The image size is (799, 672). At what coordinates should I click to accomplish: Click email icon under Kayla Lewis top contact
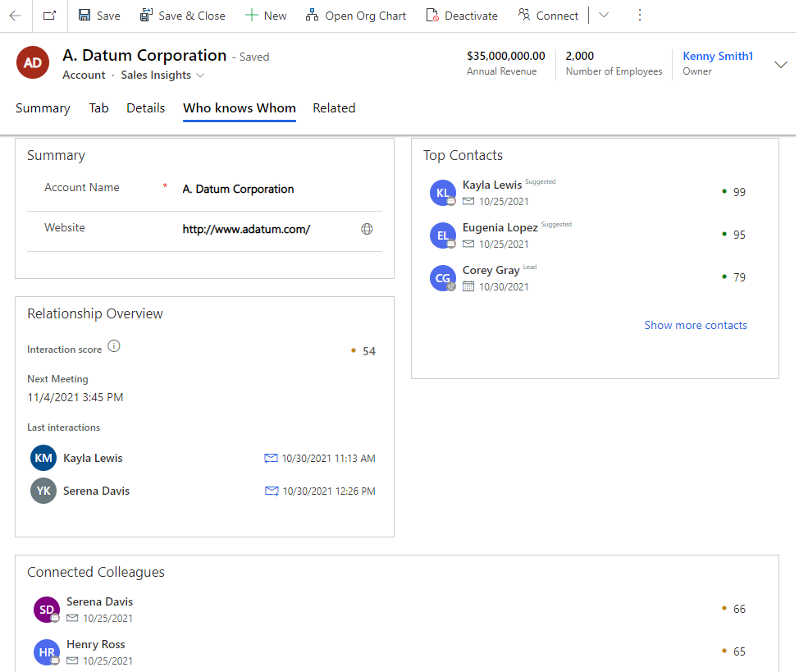pos(468,201)
